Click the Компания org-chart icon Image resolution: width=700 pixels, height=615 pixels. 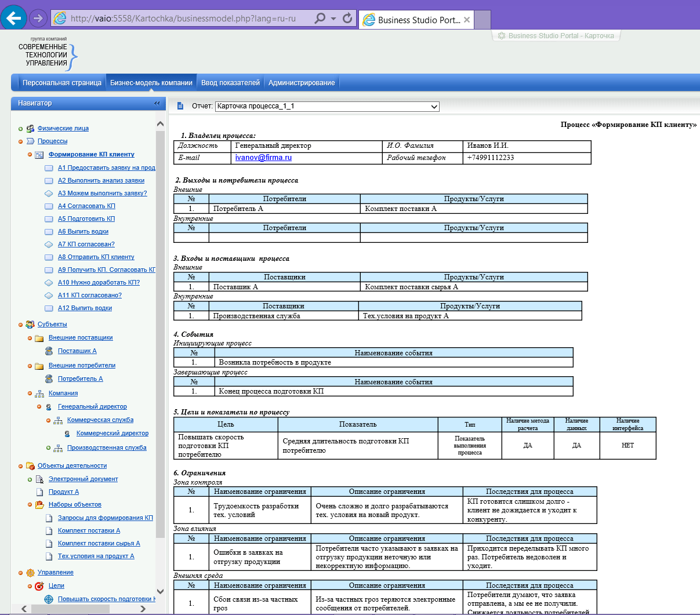point(39,394)
